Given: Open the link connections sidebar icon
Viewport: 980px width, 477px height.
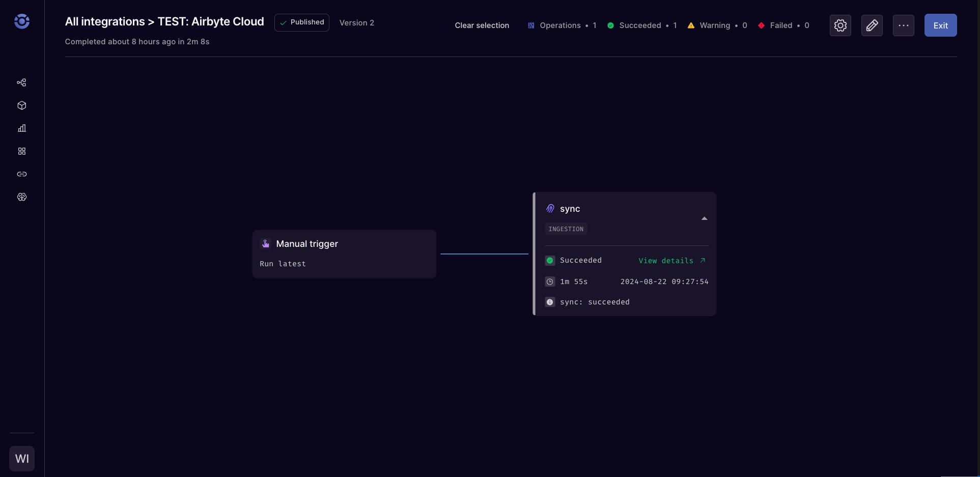Looking at the screenshot, I should [x=22, y=174].
